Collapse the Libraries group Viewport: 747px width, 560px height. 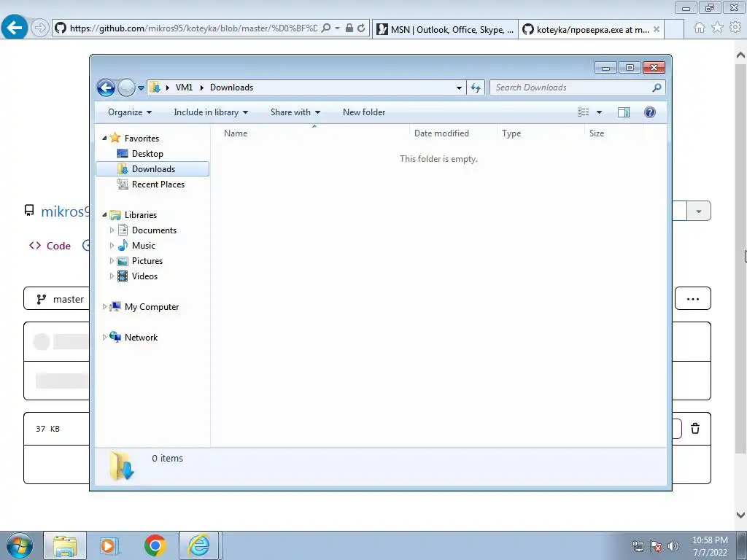pyautogui.click(x=104, y=215)
